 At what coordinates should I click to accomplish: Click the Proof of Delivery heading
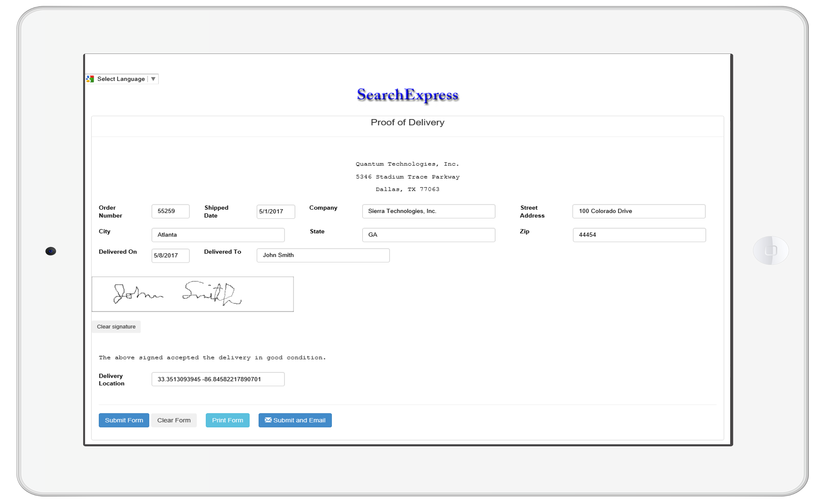tap(408, 123)
